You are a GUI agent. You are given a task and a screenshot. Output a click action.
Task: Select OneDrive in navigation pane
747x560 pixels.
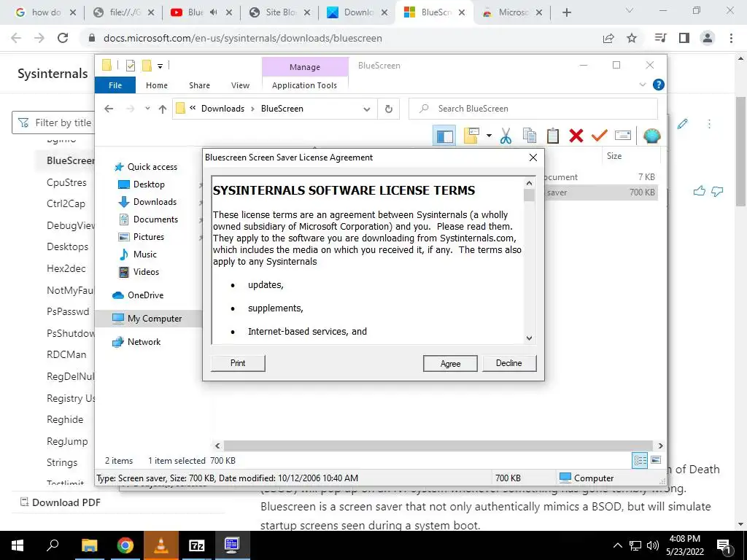[138, 295]
